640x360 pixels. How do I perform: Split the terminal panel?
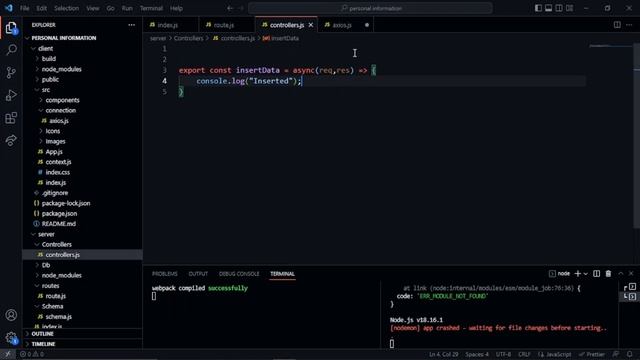tap(596, 273)
